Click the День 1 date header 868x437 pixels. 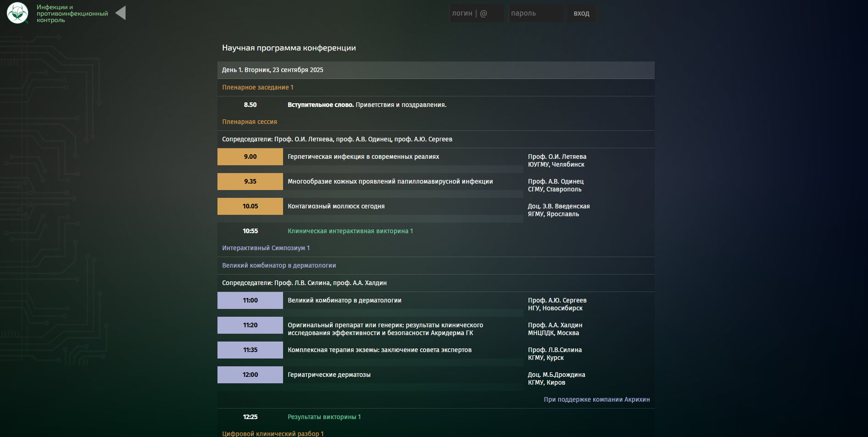pos(273,70)
